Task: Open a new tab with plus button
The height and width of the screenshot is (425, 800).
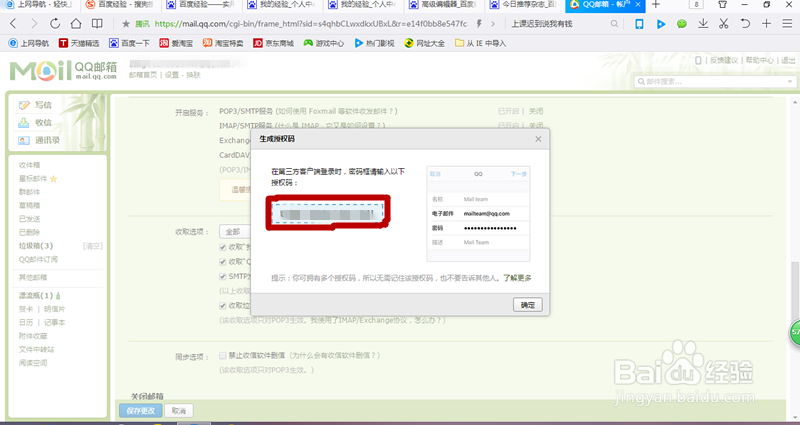Action: tap(656, 5)
